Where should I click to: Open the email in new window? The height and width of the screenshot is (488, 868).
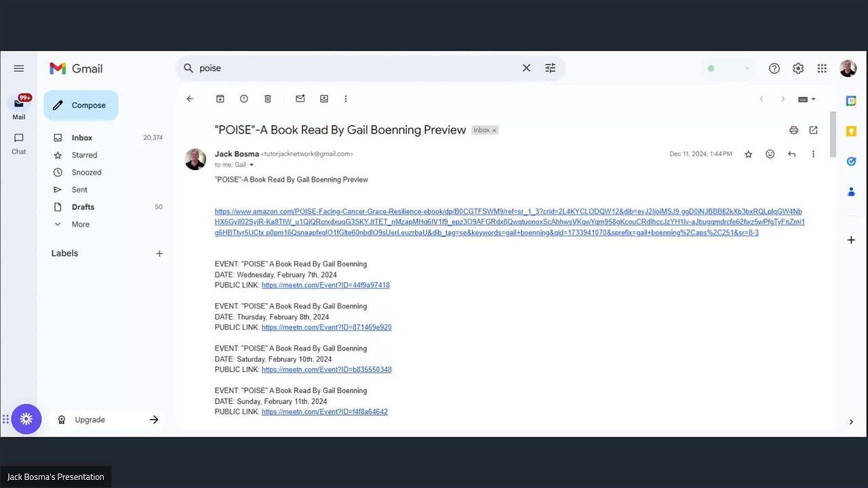[x=813, y=130]
